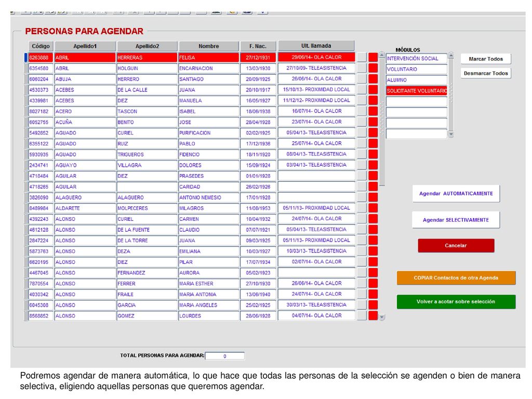Screen dimensions: 532x399
Task: Click the second surname FERNANDEZ cell
Action: tap(147, 273)
